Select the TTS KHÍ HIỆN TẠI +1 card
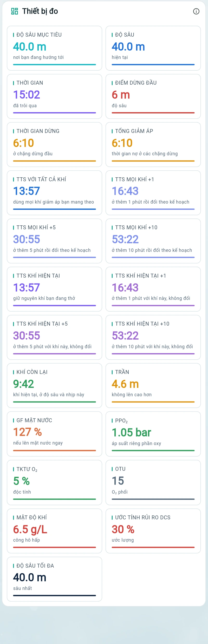Image resolution: width=208 pixels, height=644 pixels. point(153,289)
